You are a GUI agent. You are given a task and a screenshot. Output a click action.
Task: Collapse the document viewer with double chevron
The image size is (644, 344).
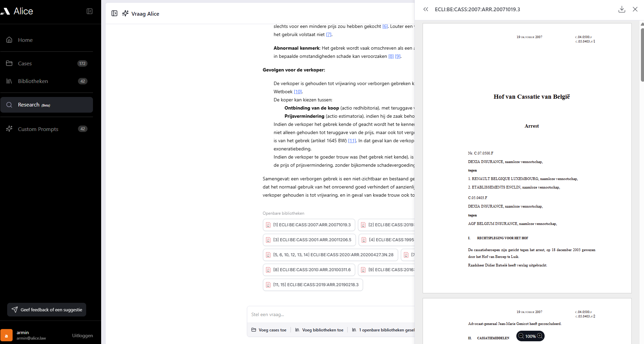(426, 9)
